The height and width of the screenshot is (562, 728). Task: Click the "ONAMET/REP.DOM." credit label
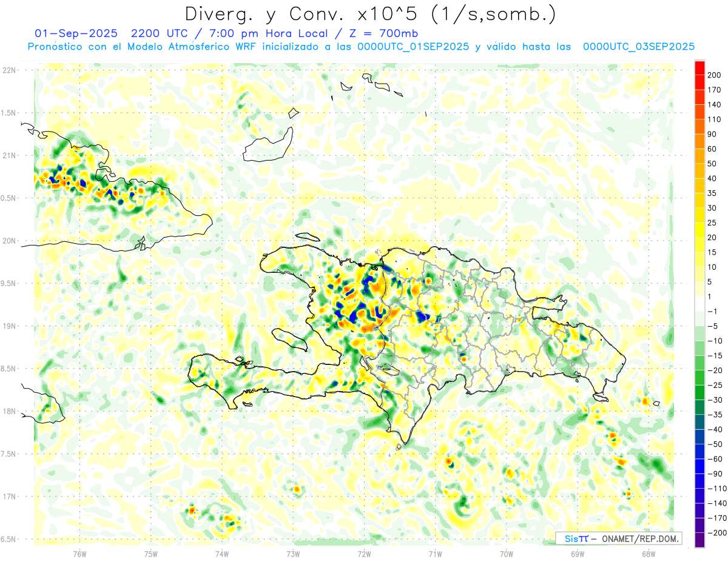tap(639, 539)
